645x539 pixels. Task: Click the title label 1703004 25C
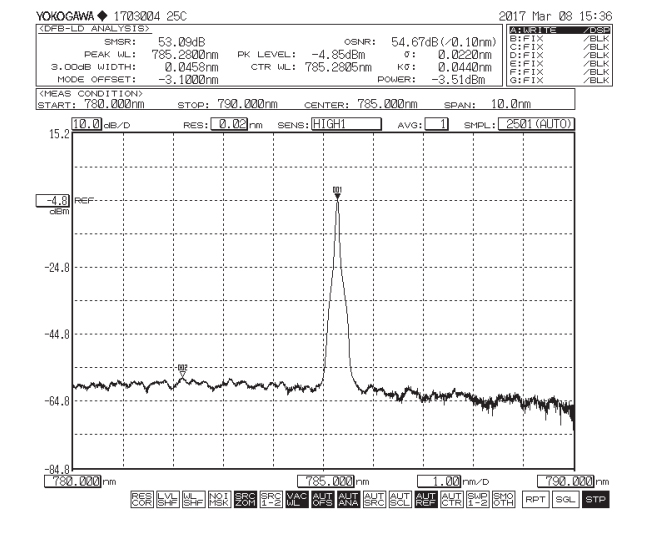(x=150, y=16)
